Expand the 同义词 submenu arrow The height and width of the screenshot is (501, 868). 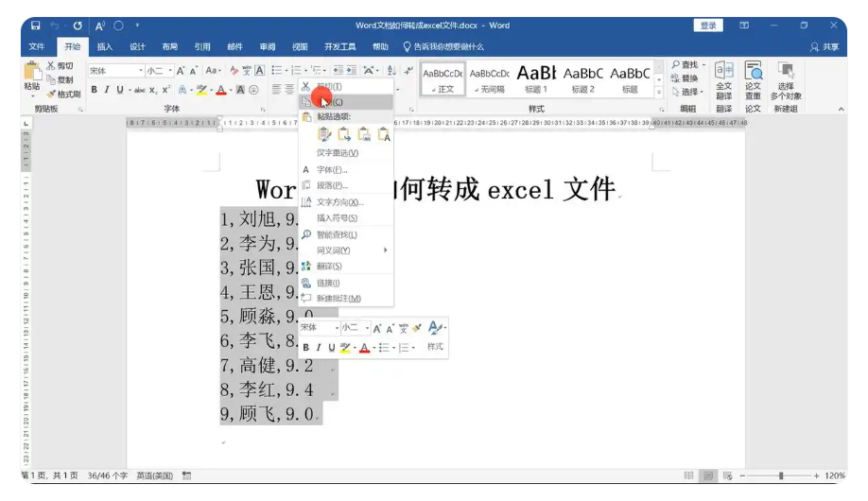[385, 250]
